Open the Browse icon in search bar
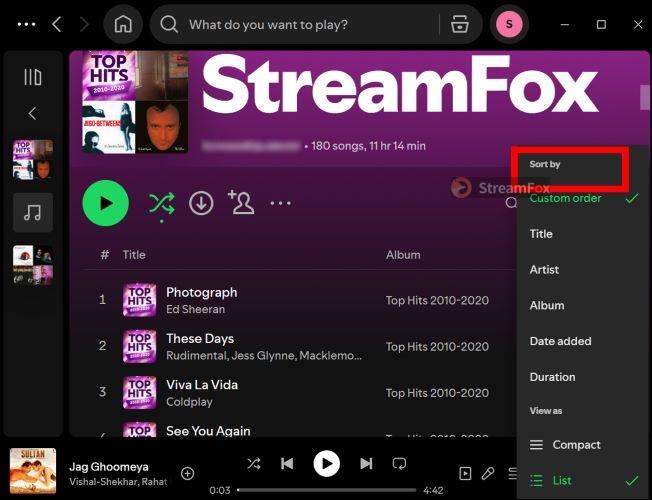 pyautogui.click(x=460, y=24)
